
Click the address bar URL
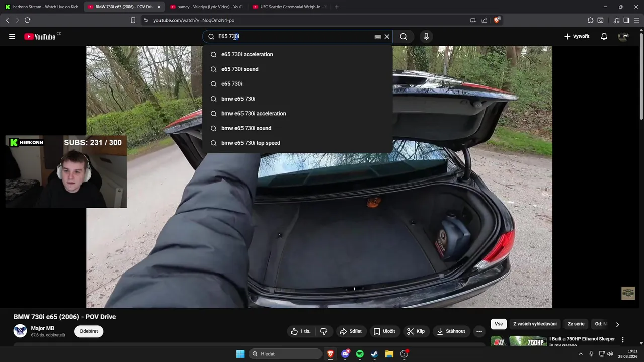click(194, 20)
